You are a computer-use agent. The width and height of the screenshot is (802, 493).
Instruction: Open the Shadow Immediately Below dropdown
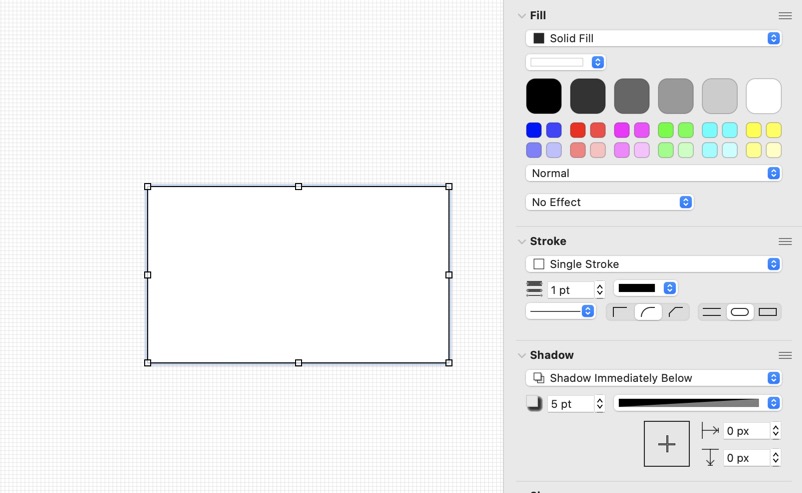coord(653,378)
